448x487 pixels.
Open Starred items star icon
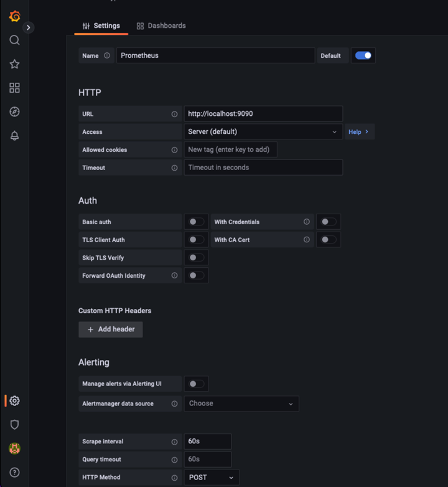14,64
